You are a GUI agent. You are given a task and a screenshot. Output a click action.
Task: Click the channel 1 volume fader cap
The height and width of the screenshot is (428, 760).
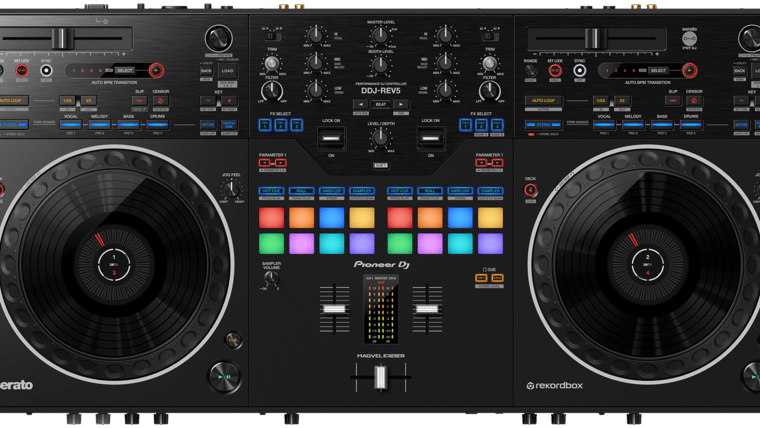(x=334, y=309)
